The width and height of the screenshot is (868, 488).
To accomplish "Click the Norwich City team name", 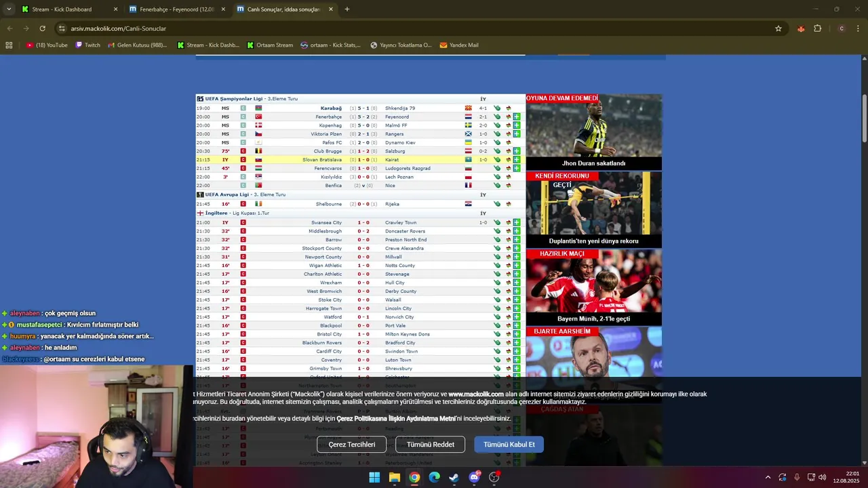I will [x=399, y=317].
